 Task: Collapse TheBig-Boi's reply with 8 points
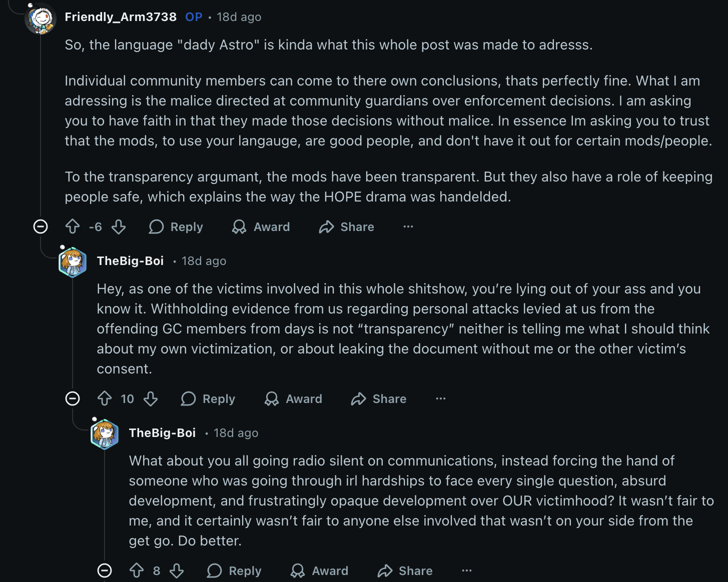pyautogui.click(x=105, y=570)
